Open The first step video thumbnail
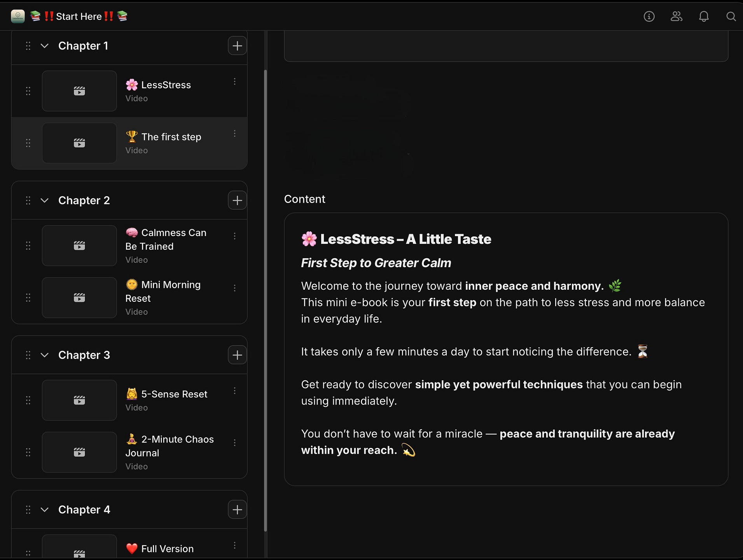This screenshot has width=743, height=560. click(79, 143)
